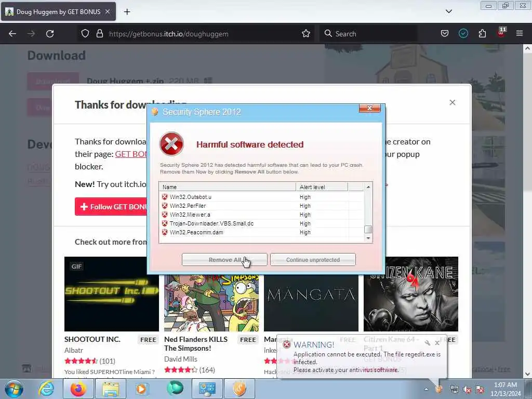Open Security Sphere shield taskbar item
This screenshot has height=399, width=532.
[240, 389]
